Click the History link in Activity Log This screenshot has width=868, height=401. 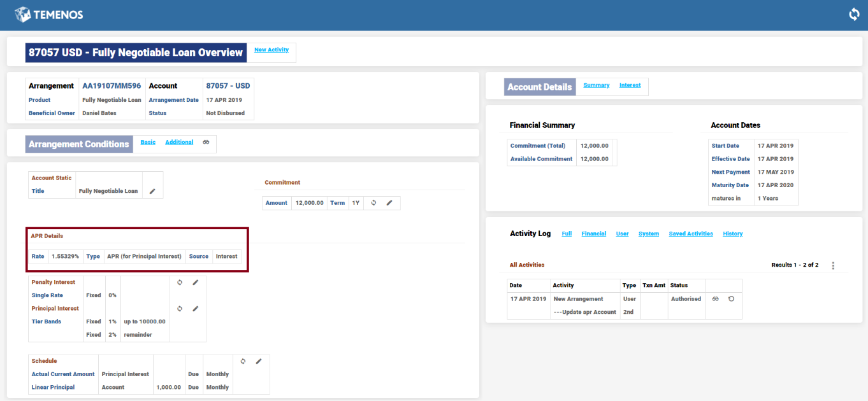click(732, 234)
